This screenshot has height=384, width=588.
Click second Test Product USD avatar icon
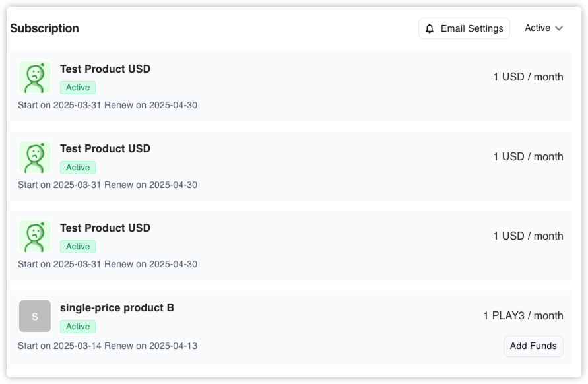[35, 158]
